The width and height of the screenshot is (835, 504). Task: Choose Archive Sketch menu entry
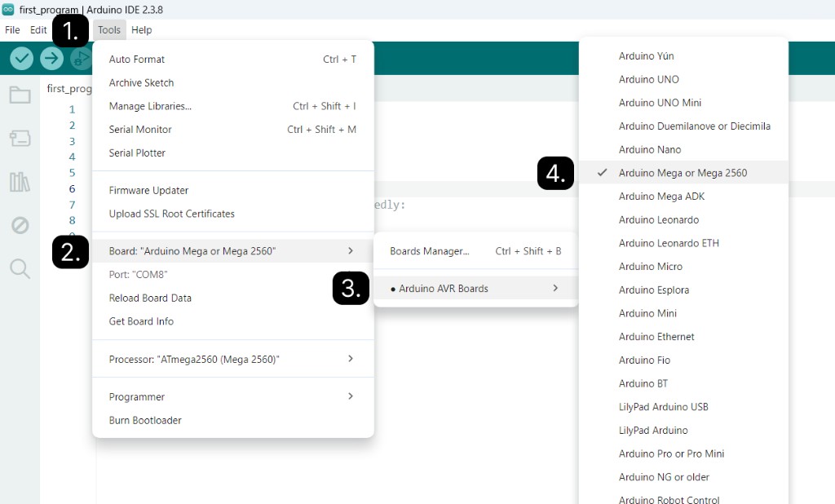coord(232,82)
